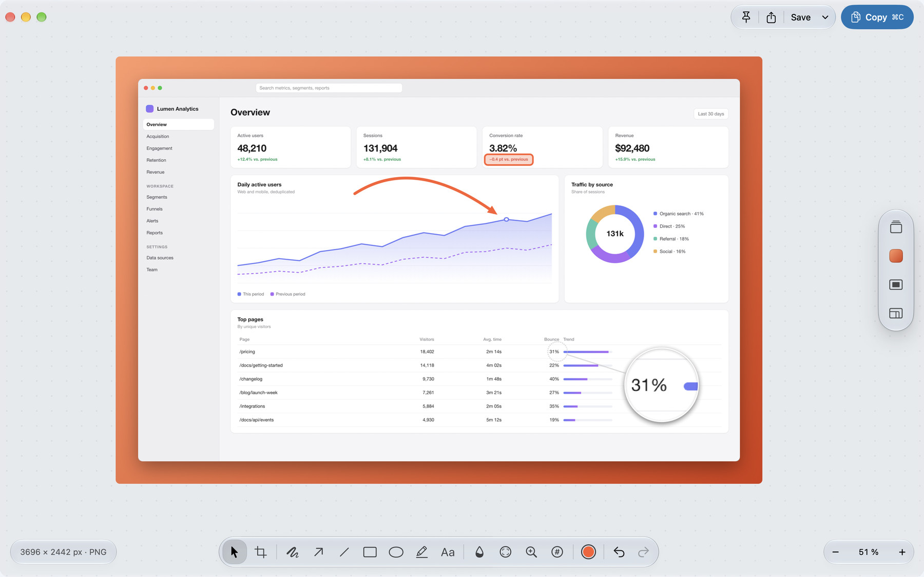Click "Last 30 days" in the captured dashboard
The width and height of the screenshot is (924, 577).
[x=711, y=114]
